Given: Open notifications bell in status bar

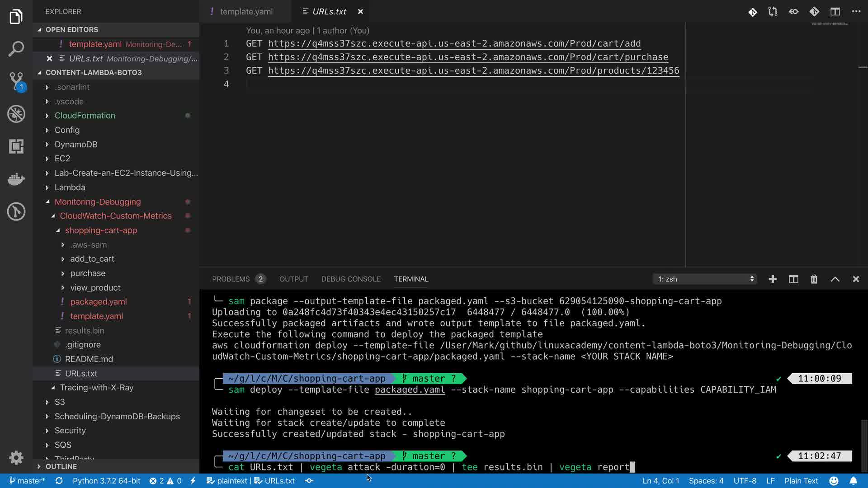Looking at the screenshot, I should 853,481.
